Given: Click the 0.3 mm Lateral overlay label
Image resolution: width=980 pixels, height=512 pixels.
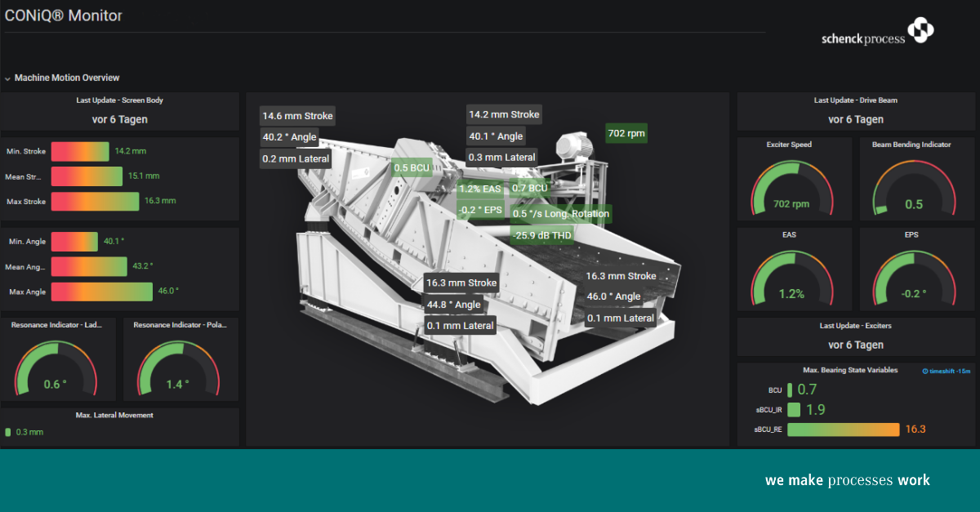Looking at the screenshot, I should pyautogui.click(x=502, y=157).
